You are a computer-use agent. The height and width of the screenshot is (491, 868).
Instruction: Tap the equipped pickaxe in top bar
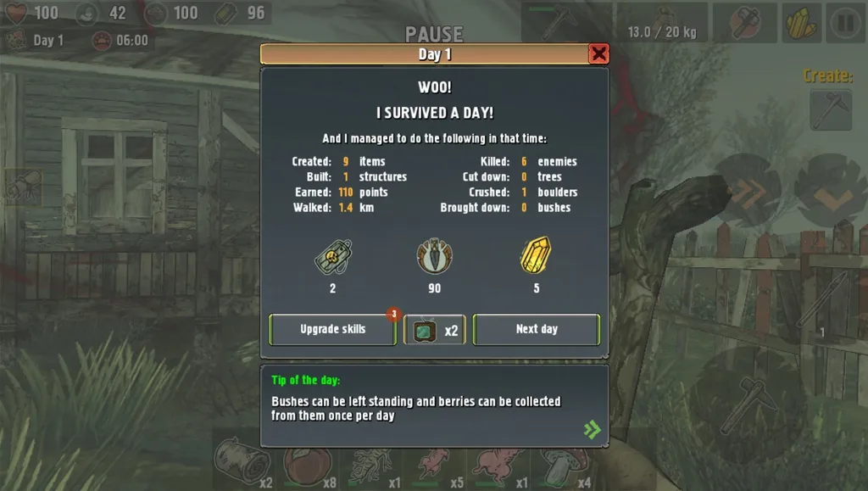tap(559, 23)
